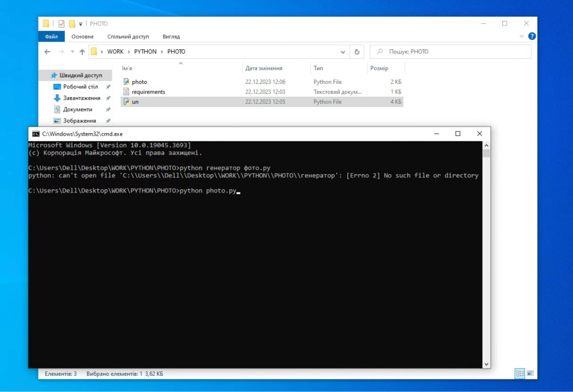Minimize the PHOTO Explorer window

483,23
